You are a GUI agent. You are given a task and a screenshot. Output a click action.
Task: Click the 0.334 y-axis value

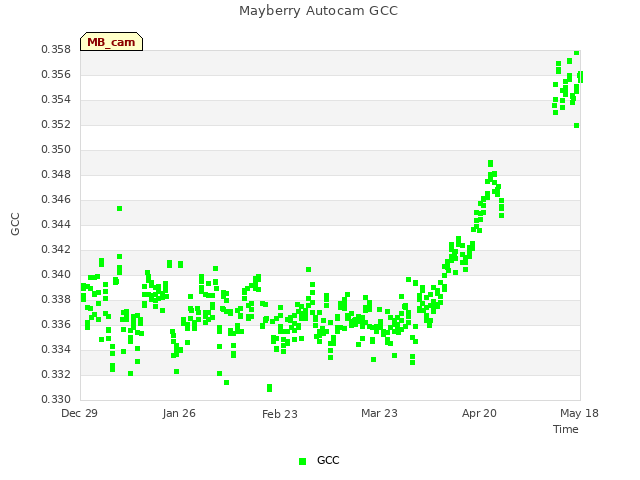(x=56, y=349)
